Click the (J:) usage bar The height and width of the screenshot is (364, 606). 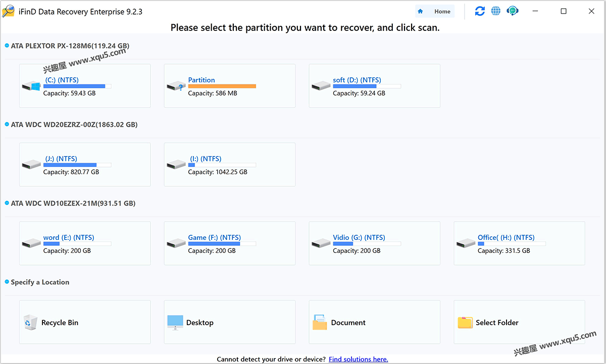tap(77, 165)
